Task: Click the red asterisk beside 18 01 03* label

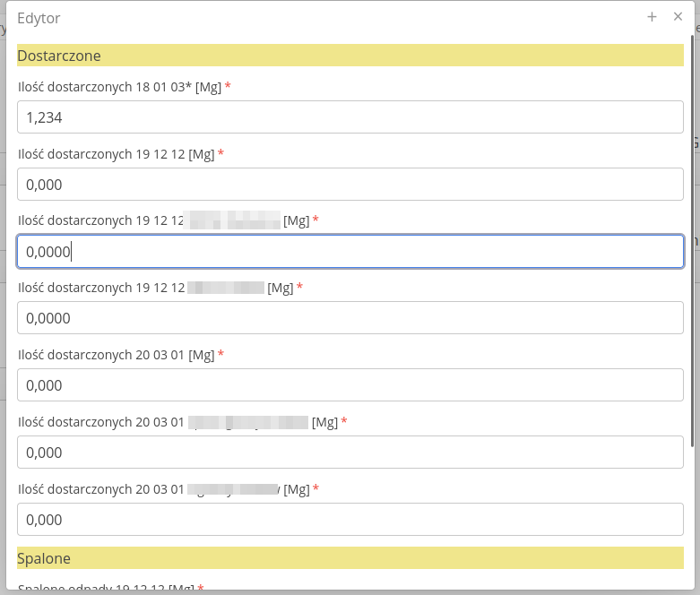Action: point(228,87)
